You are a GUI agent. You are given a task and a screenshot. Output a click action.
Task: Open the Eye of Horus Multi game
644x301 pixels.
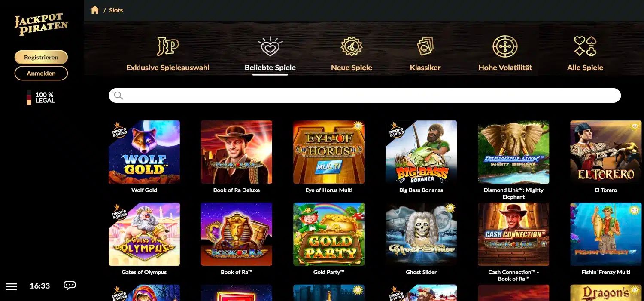tap(329, 152)
